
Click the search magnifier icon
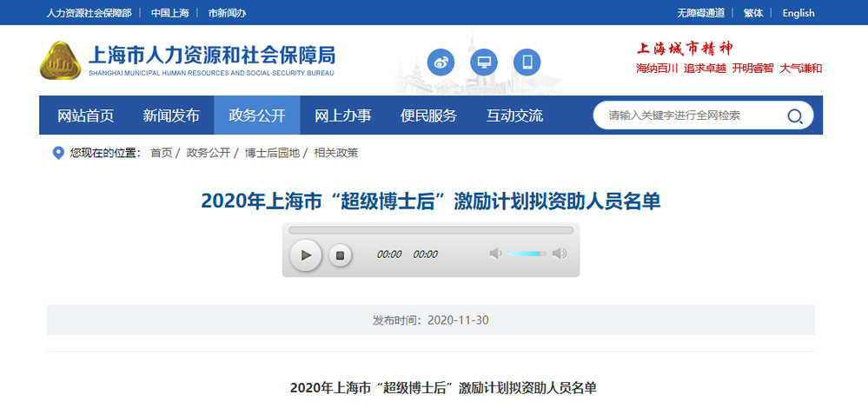click(x=794, y=116)
